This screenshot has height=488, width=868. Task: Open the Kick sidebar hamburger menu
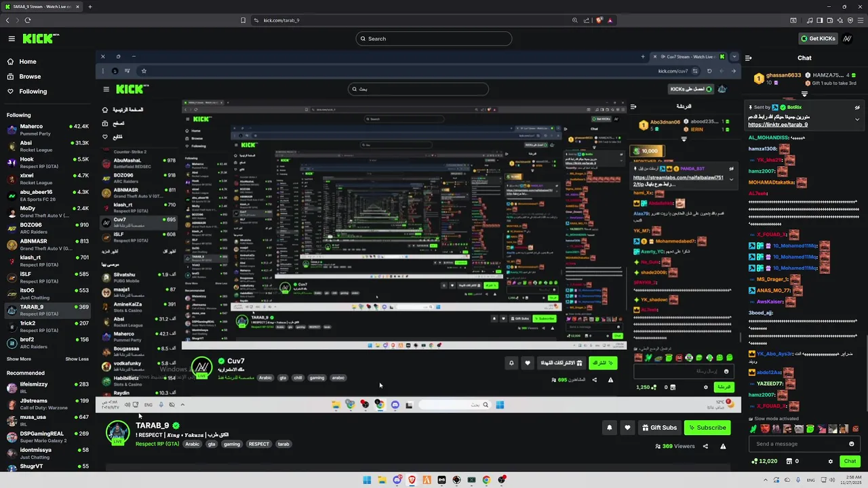point(12,39)
